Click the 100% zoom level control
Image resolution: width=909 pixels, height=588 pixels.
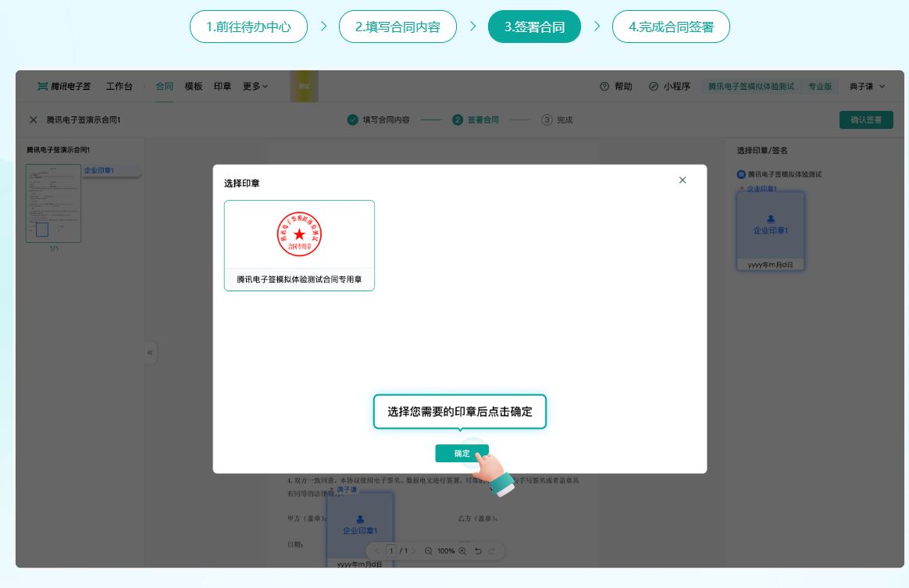[446, 551]
